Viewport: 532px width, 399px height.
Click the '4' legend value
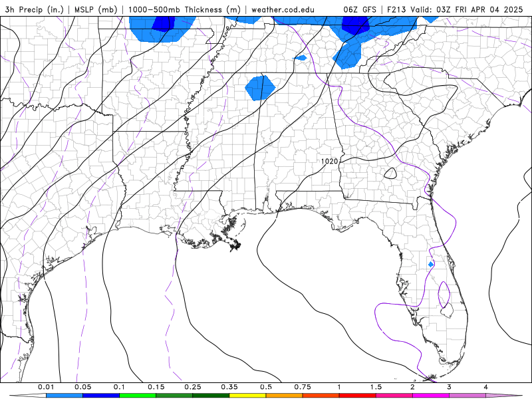(486, 387)
